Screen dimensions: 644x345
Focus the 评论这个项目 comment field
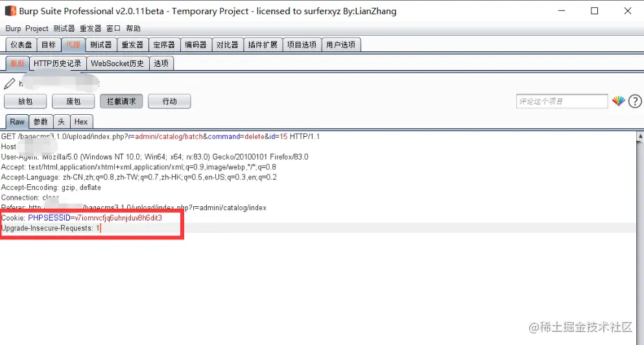(x=562, y=101)
